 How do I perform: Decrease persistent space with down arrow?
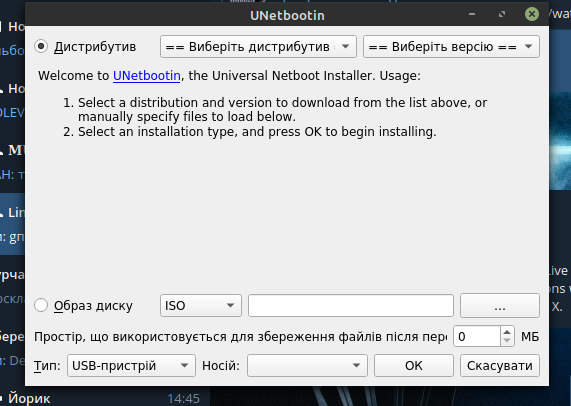click(x=507, y=341)
